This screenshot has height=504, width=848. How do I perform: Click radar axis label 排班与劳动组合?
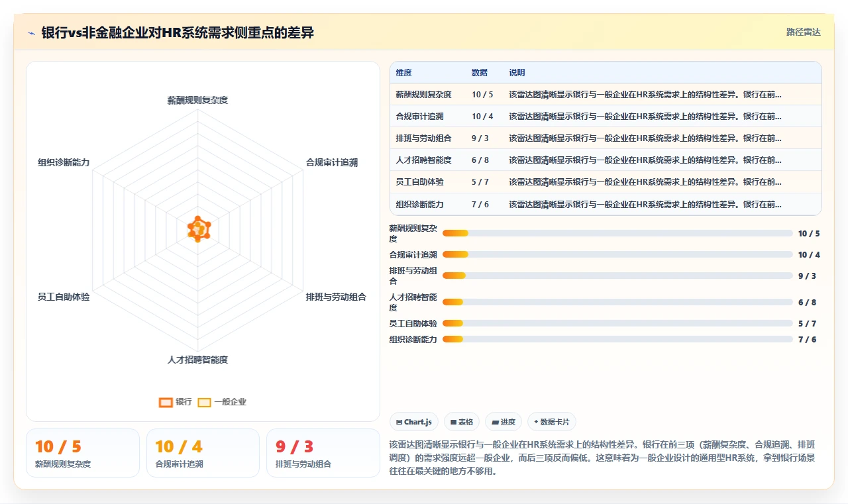coord(336,297)
